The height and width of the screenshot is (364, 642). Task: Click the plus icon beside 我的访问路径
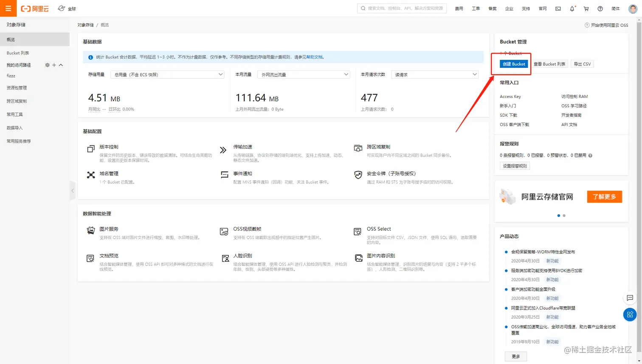tap(54, 65)
